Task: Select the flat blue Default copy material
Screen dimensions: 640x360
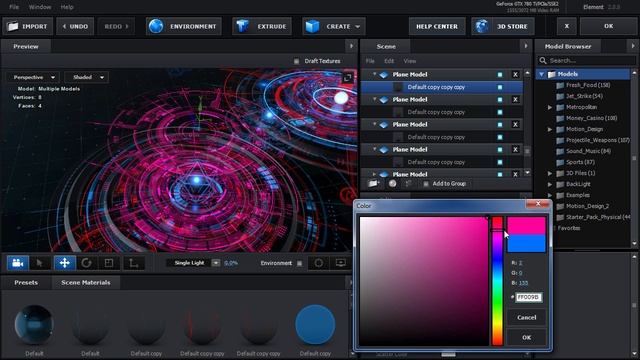Action: tap(315, 324)
